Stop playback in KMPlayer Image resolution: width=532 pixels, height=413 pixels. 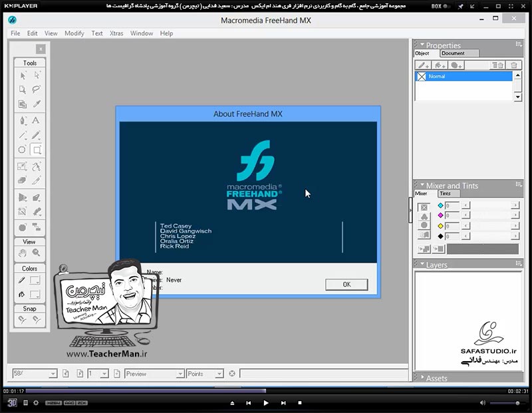pyautogui.click(x=300, y=403)
